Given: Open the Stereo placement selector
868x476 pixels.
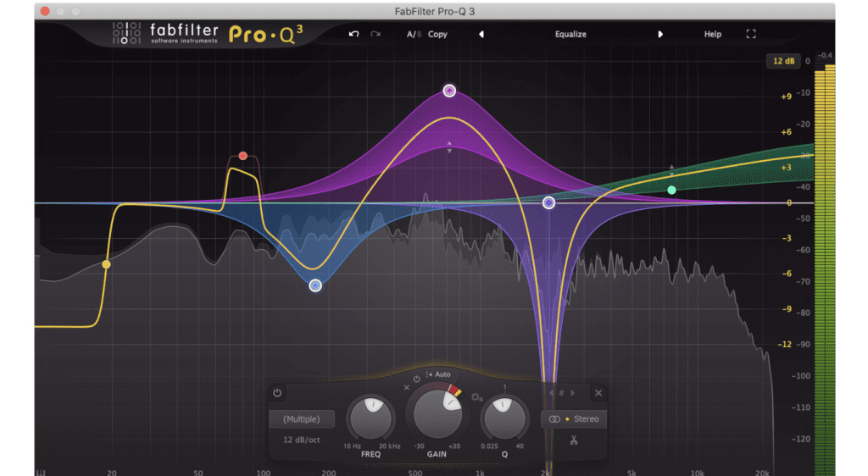Looking at the screenshot, I should point(574,419).
